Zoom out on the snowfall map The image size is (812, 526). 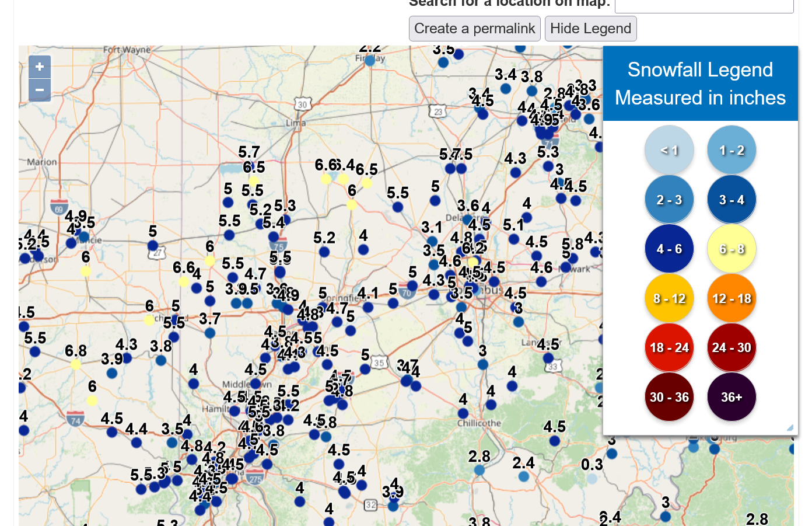[40, 90]
